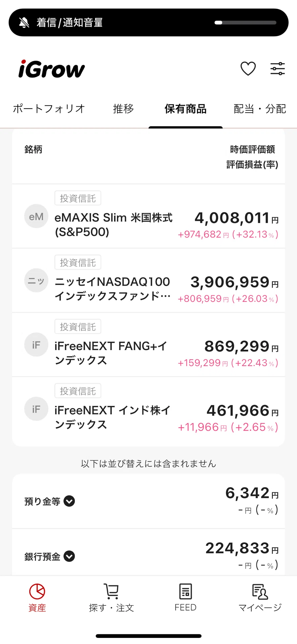Screen dimensions: 297x644
Task: Expand the 銀行預金 chevron
Action: pos(69,556)
